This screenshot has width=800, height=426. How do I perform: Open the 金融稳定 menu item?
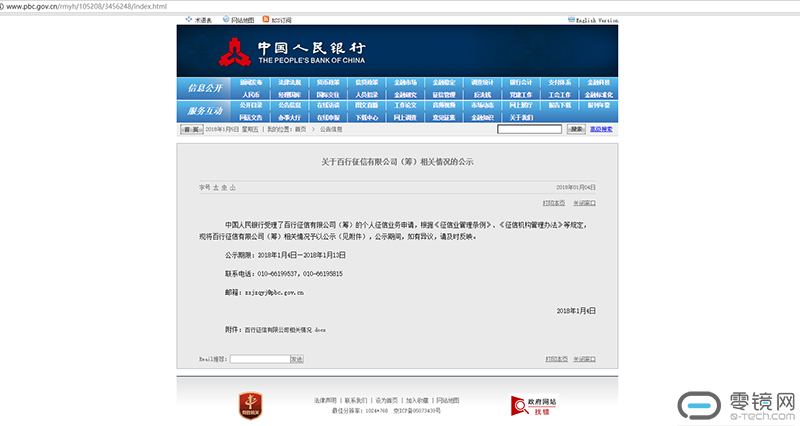(444, 82)
